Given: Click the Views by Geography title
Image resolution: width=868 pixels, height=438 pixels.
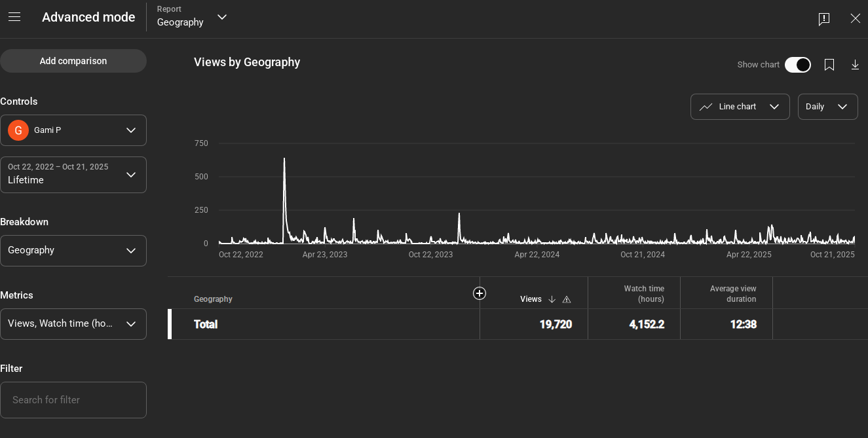Looking at the screenshot, I should pyautogui.click(x=247, y=62).
